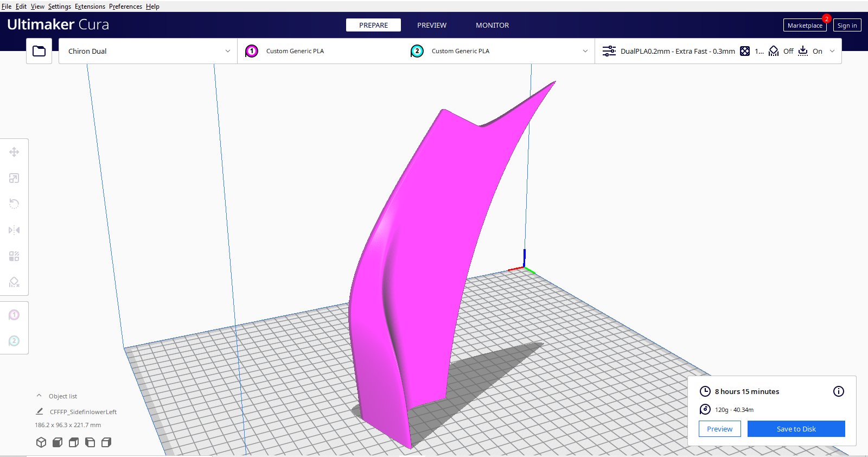
Task: Open file with the folder icon
Action: [39, 51]
